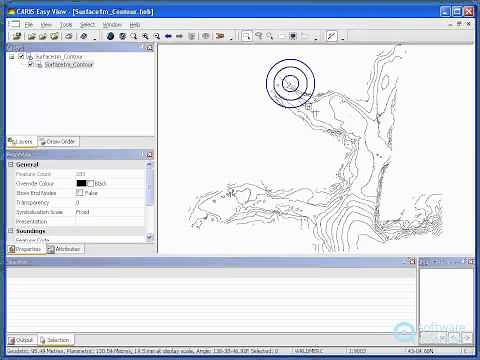This screenshot has width=480, height=360.
Task: Click the toolbar icon right of the grey arrow
Action: [192, 36]
